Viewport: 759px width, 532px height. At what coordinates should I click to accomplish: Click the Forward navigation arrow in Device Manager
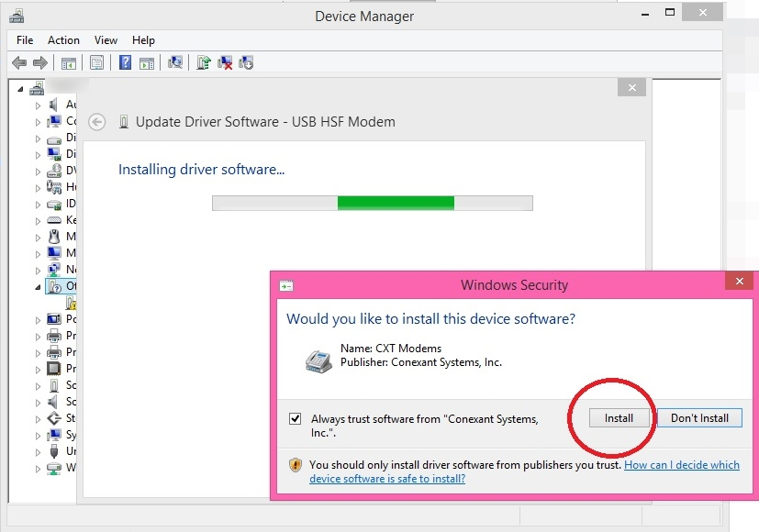[38, 62]
